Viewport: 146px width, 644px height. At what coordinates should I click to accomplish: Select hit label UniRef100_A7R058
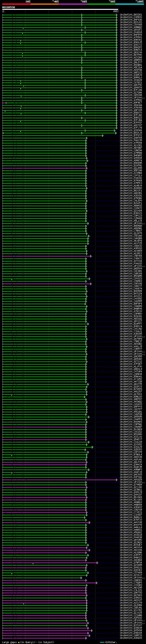[x=131, y=108]
